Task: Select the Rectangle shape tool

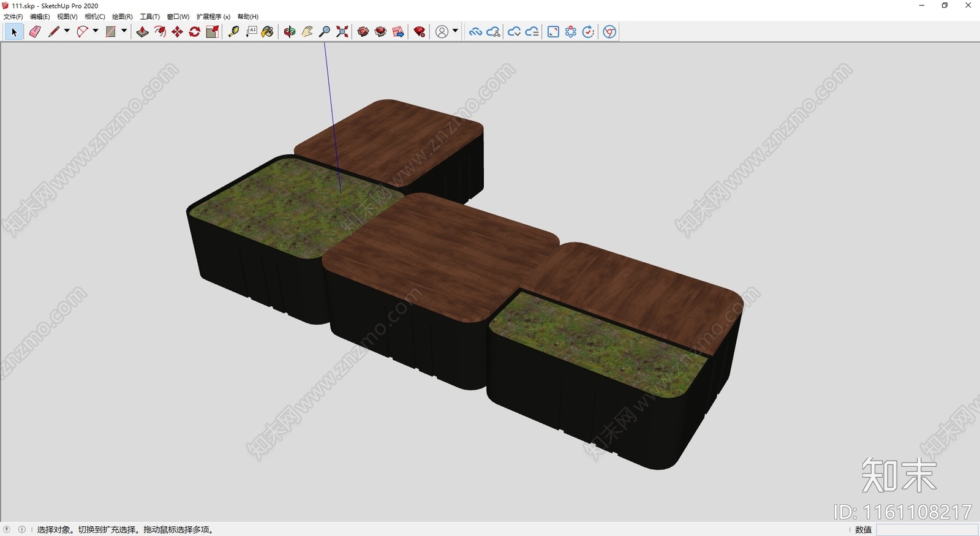Action: click(x=111, y=32)
